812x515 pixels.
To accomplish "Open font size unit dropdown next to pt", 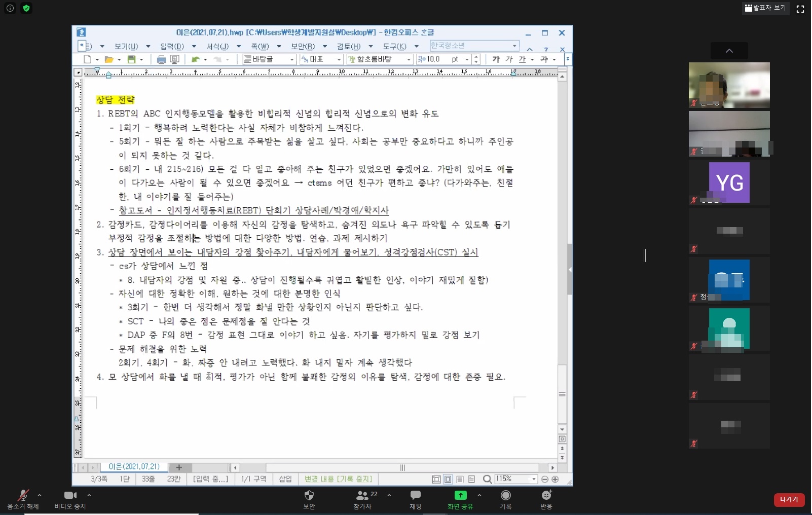I will (x=467, y=59).
